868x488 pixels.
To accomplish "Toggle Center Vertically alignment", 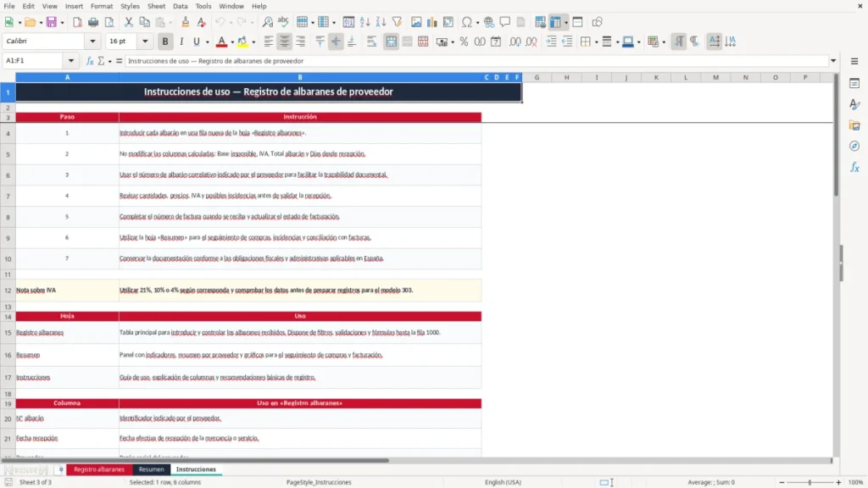I will coord(336,42).
